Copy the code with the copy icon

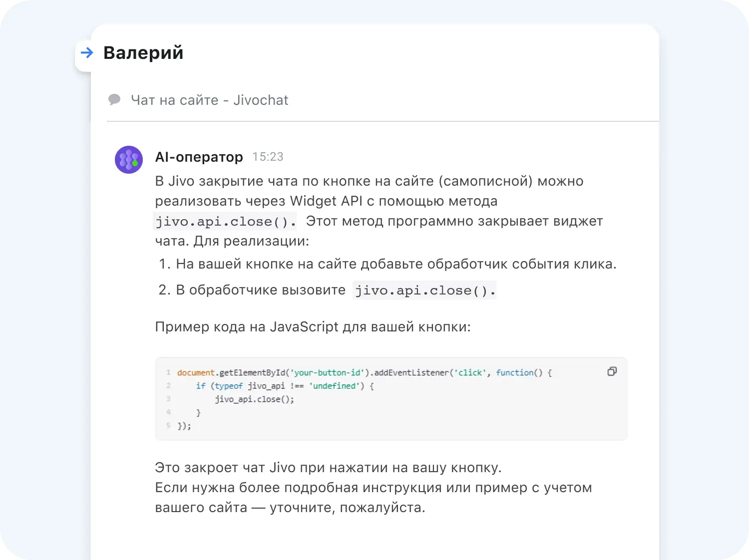coord(612,371)
